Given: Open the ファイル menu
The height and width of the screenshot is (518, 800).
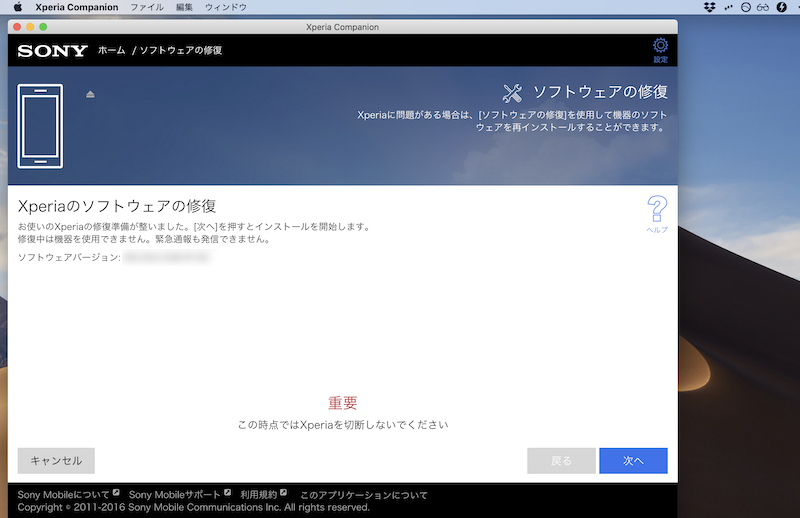Looking at the screenshot, I should tap(147, 7).
